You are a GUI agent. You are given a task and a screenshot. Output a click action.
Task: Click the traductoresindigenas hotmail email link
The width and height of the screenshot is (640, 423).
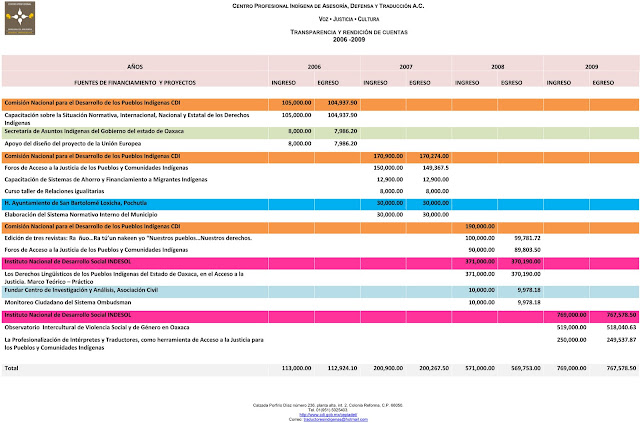(x=336, y=419)
